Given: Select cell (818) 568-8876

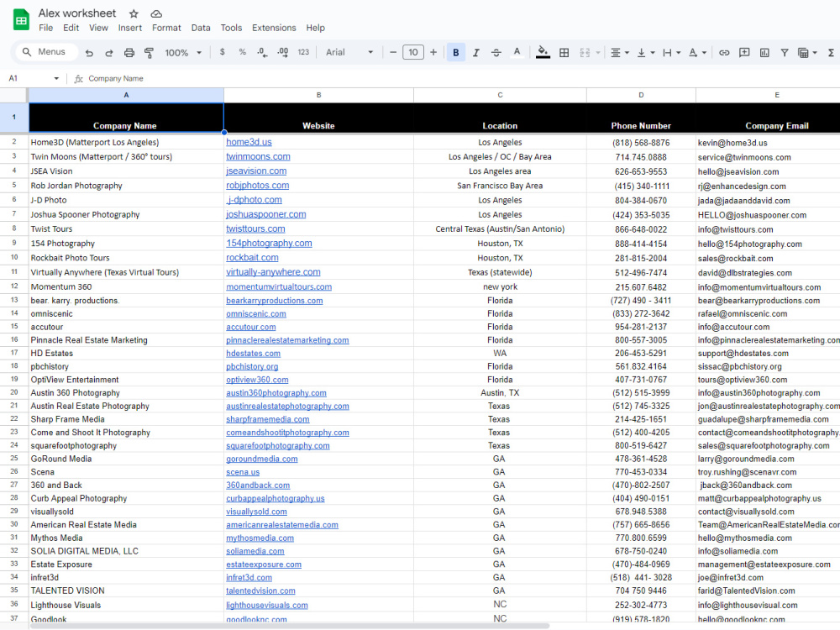Looking at the screenshot, I should coord(641,143).
